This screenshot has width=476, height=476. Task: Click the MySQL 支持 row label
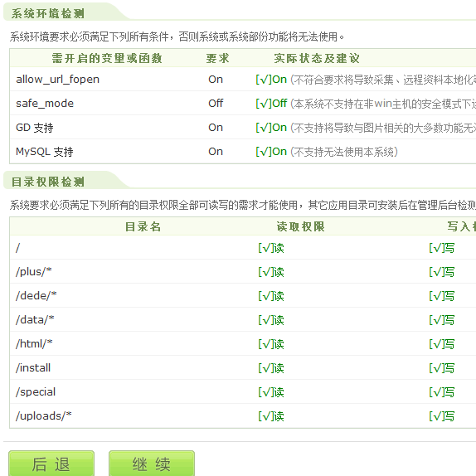44,152
